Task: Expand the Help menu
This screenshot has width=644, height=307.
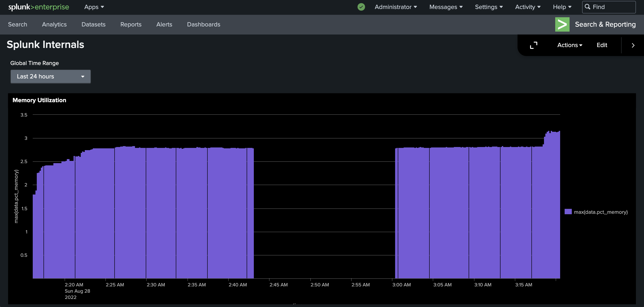Action: click(562, 7)
